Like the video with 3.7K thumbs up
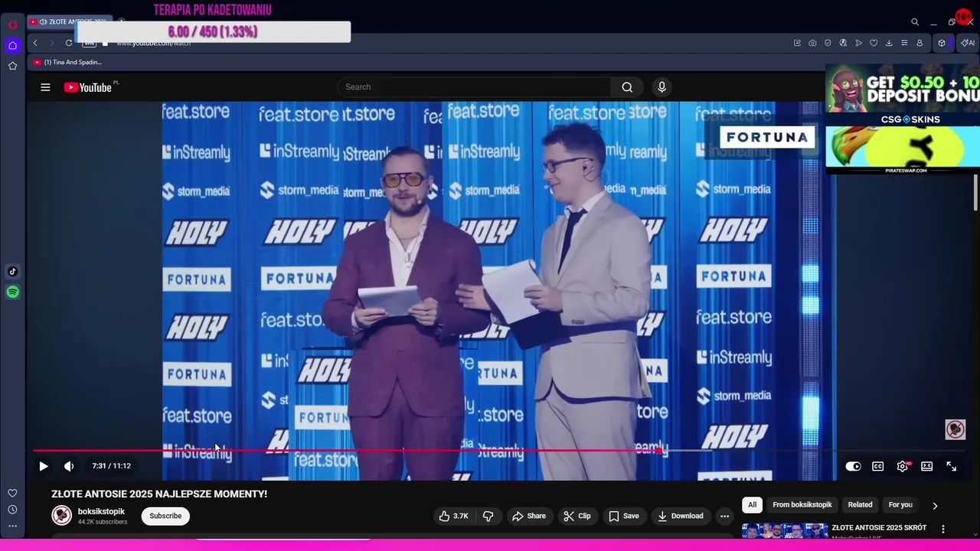 point(452,516)
